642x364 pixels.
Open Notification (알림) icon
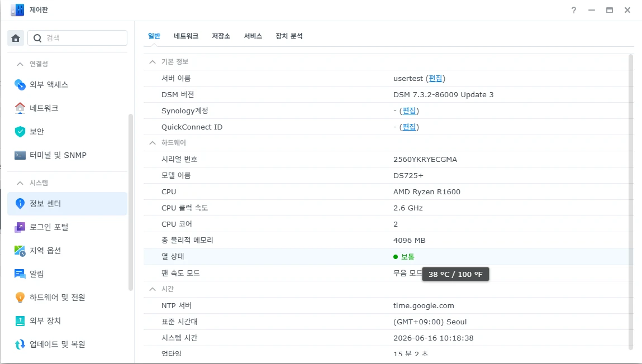tap(20, 274)
